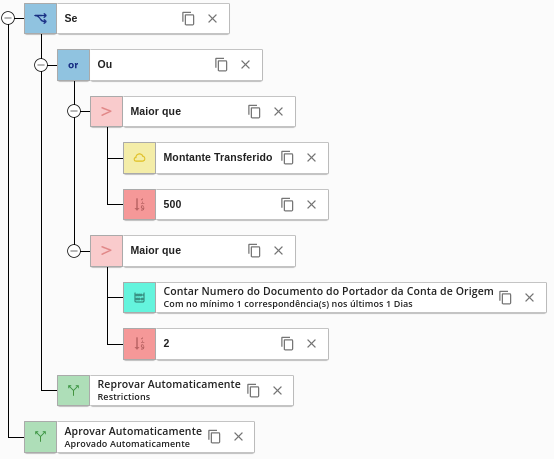Click the numeric icon beside 500
Screen dimensions: 556x459
coord(139,205)
